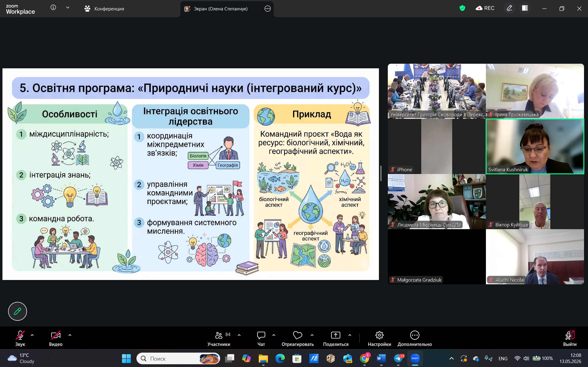Expand audio options arrow next to Звук
The width and height of the screenshot is (588, 367).
[32, 335]
